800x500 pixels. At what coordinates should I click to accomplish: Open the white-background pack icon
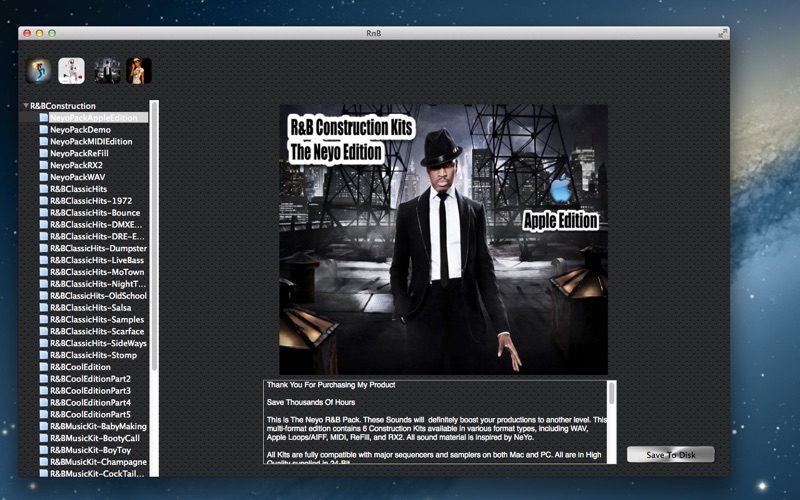pyautogui.click(x=71, y=70)
